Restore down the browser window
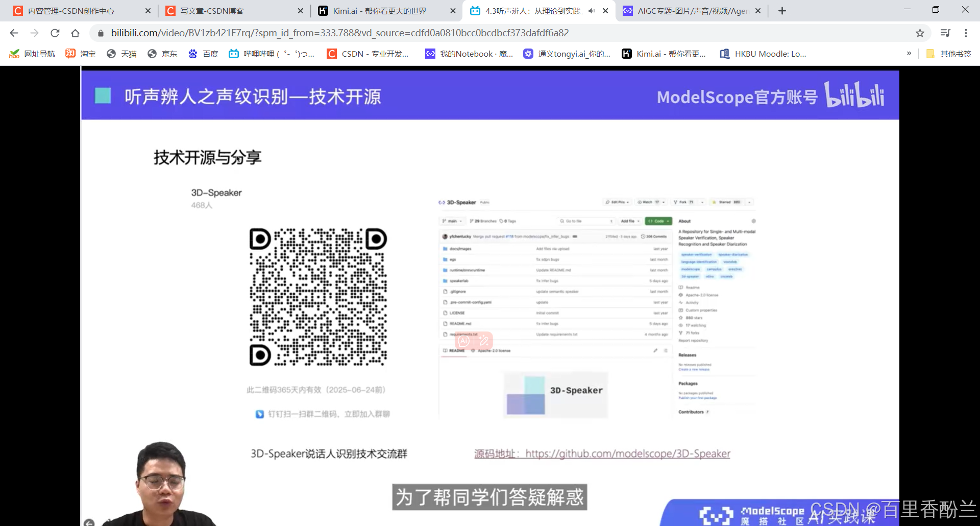Screen dimensions: 980x526 pos(936,10)
